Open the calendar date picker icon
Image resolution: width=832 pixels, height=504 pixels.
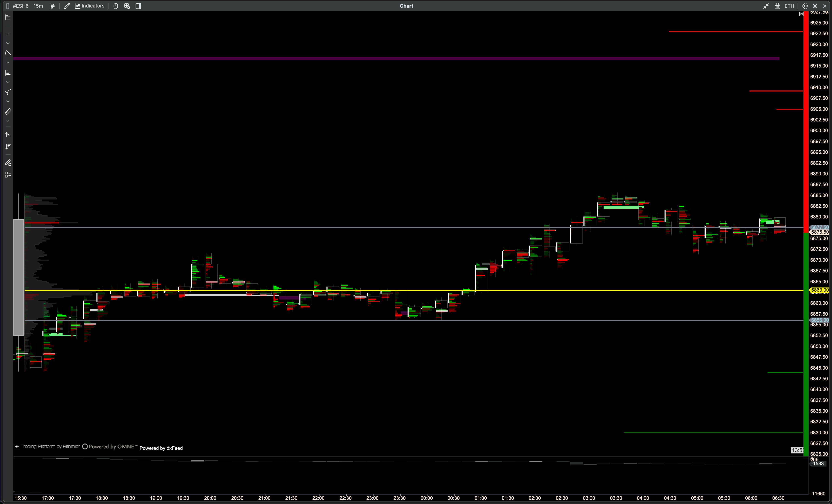[777, 6]
